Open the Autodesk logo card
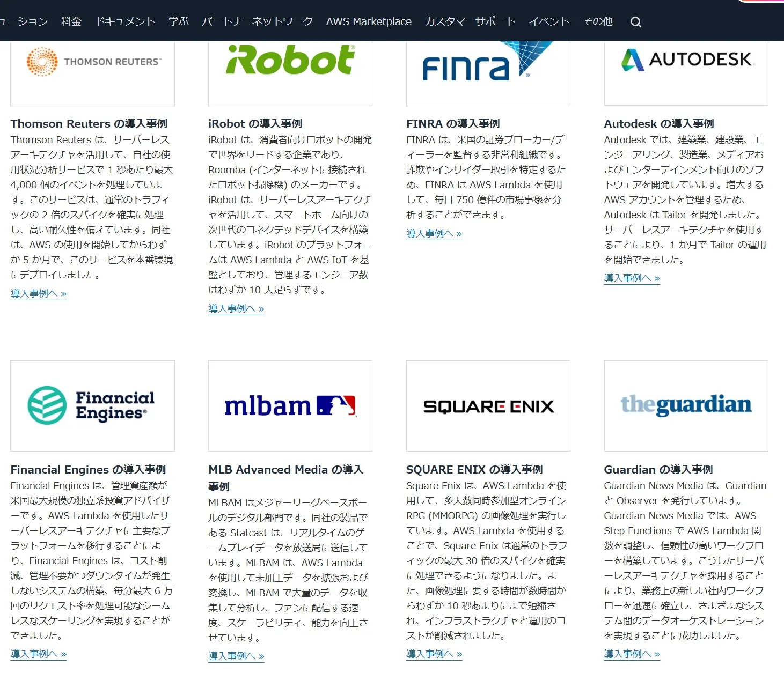Viewport: 784px width, 680px height. [686, 73]
